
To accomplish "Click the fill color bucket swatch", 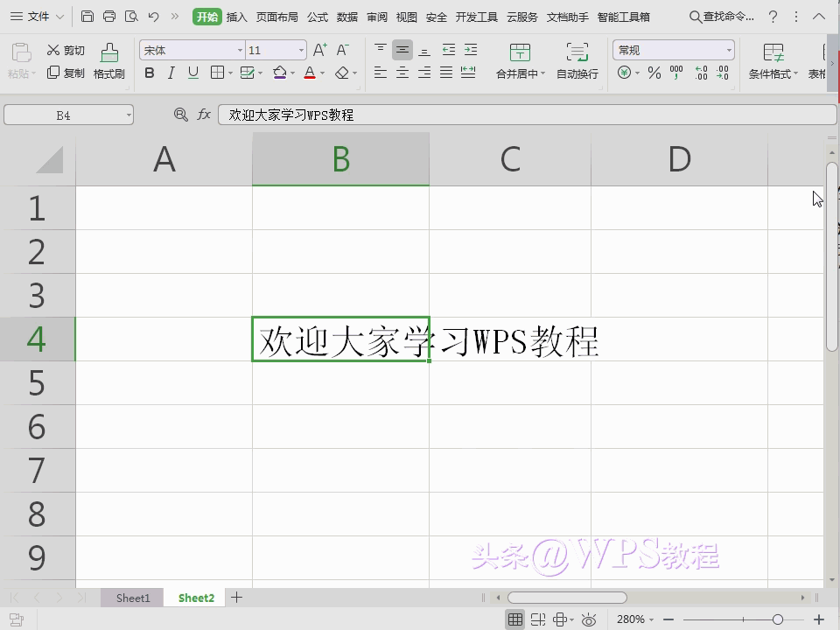I will pos(279,73).
